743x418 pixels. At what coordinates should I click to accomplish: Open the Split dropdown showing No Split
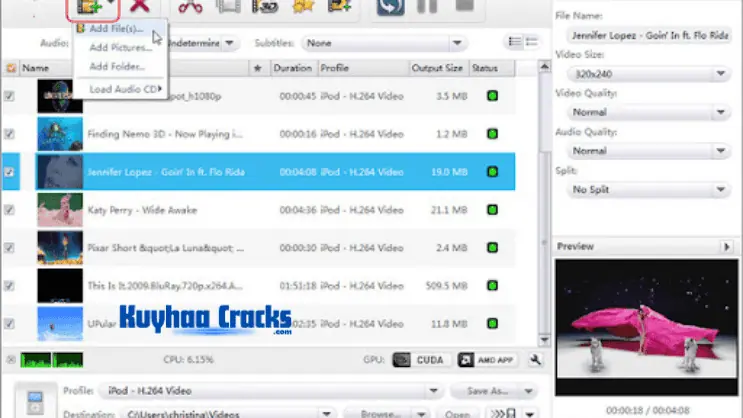pos(648,189)
